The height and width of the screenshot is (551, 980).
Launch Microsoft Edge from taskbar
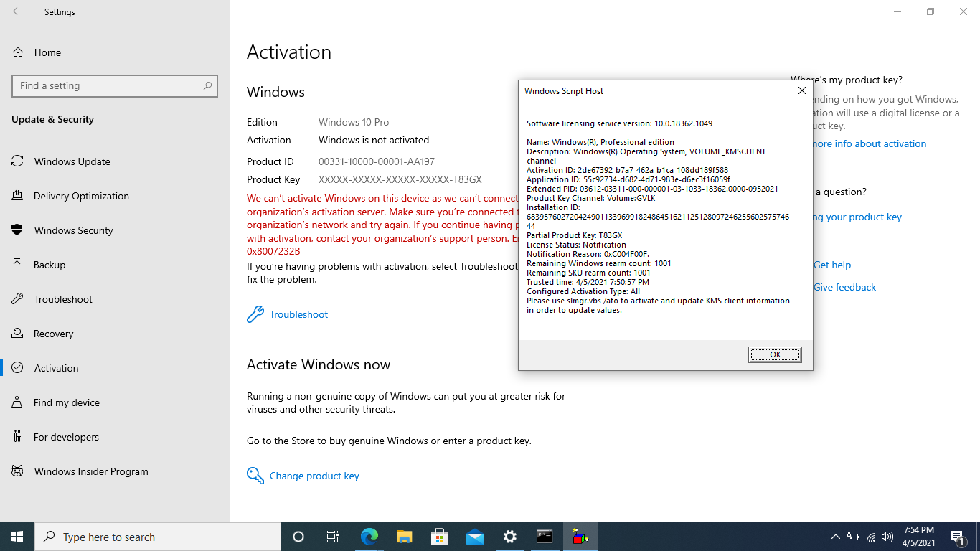tap(369, 537)
